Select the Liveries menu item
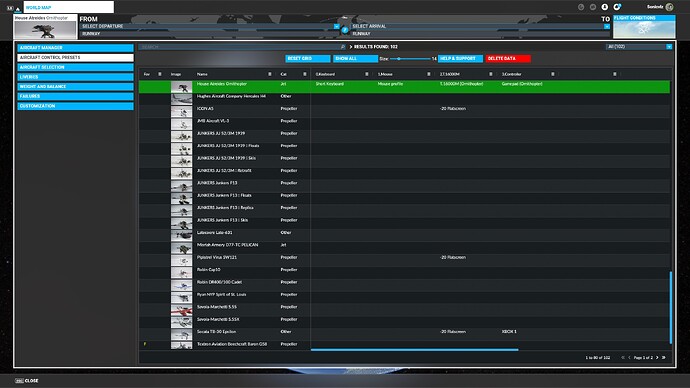 point(76,77)
